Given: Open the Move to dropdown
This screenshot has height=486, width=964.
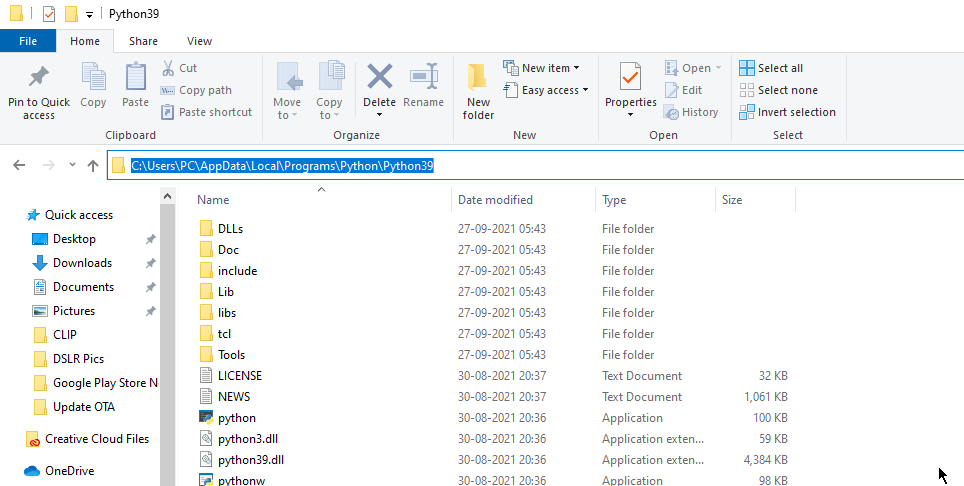Looking at the screenshot, I should click(287, 91).
